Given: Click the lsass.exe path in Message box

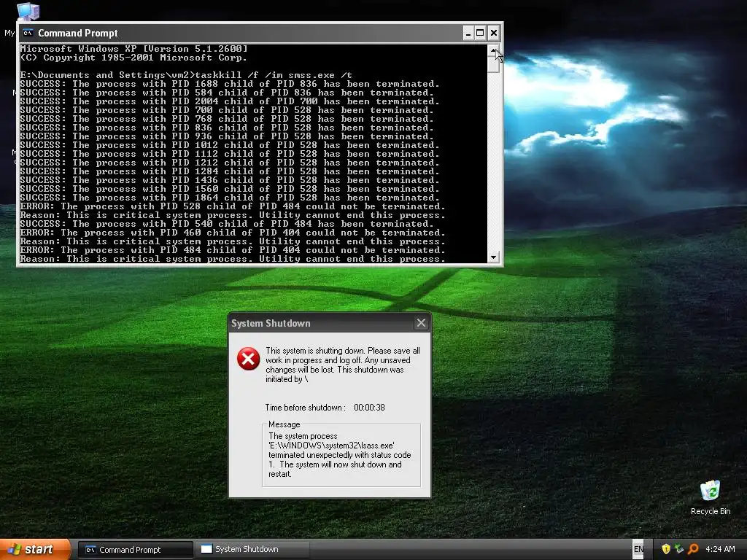Looking at the screenshot, I should 332,446.
